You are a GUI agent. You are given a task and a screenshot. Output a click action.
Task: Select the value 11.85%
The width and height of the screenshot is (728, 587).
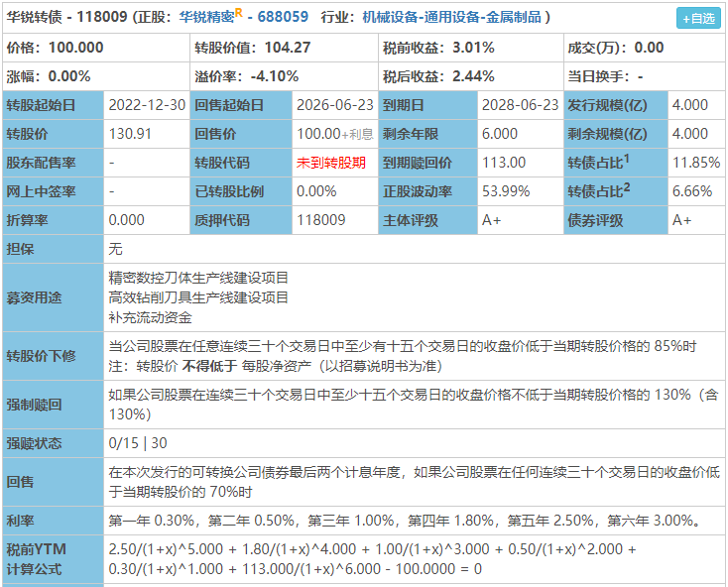pyautogui.click(x=696, y=163)
